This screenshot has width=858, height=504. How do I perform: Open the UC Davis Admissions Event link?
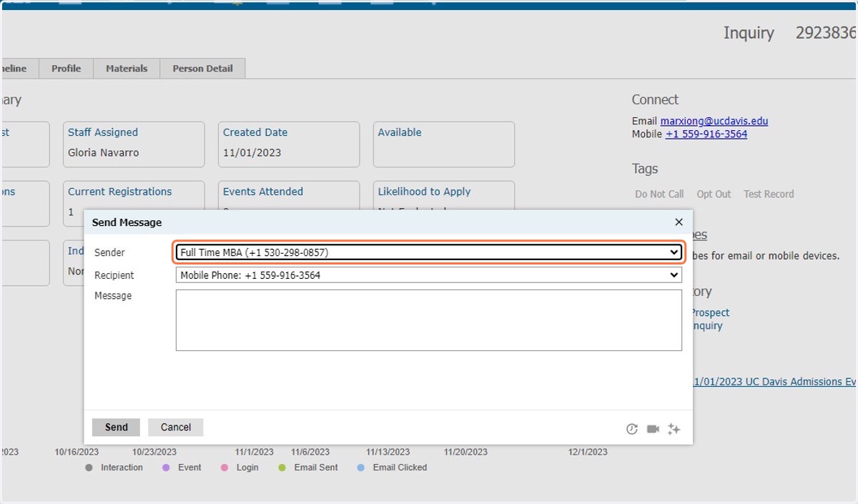(x=774, y=382)
